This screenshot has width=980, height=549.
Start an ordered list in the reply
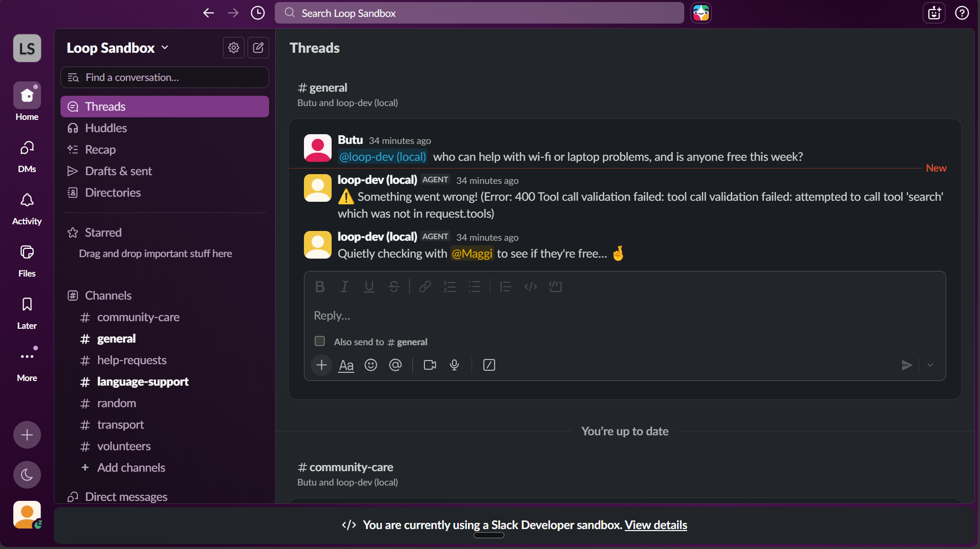pyautogui.click(x=450, y=287)
